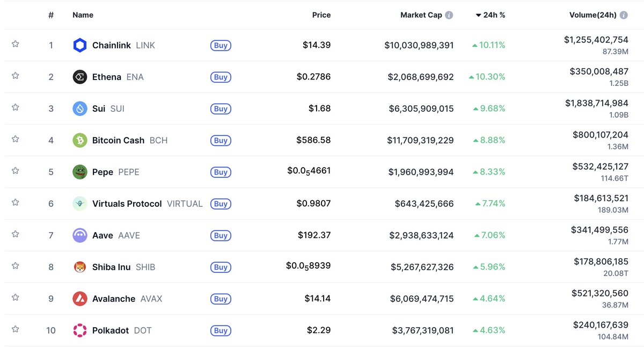
Task: Buy Aave via its Buy button
Action: [x=221, y=236]
